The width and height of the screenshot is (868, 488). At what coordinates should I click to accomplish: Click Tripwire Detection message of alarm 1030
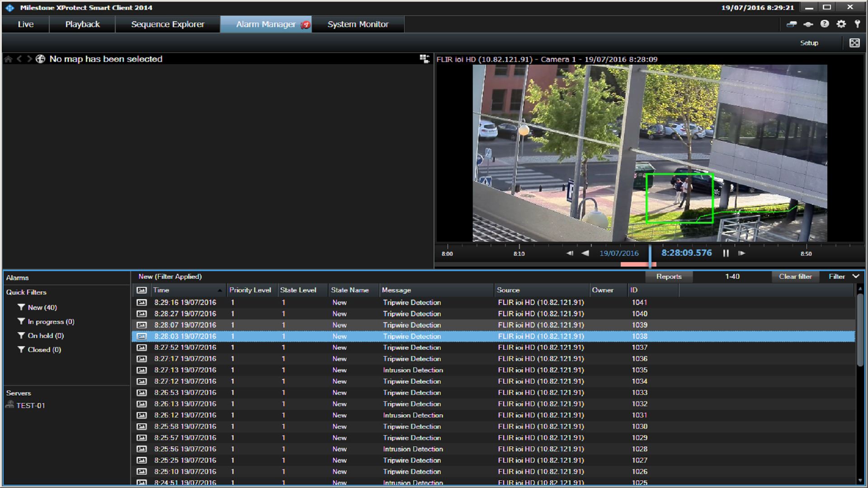pyautogui.click(x=412, y=427)
